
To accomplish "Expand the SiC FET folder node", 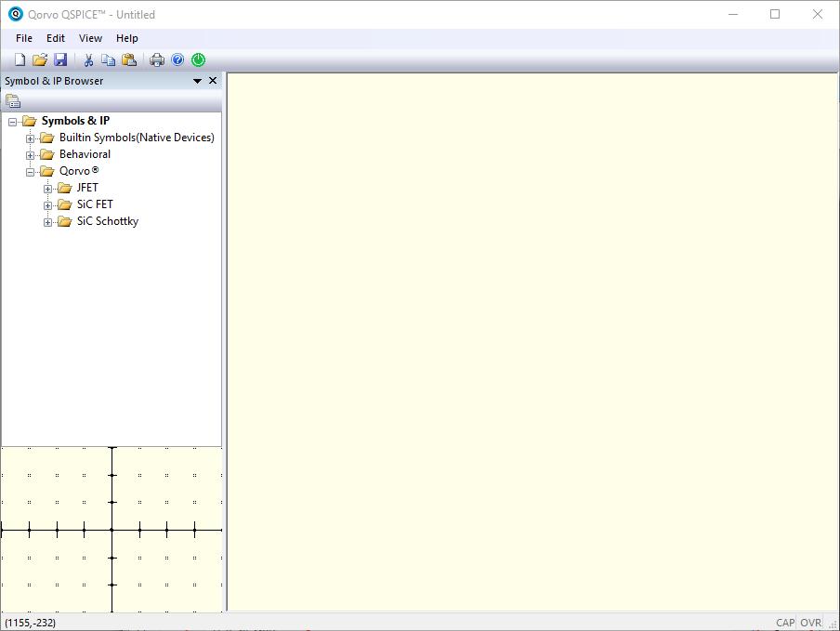I will [47, 205].
